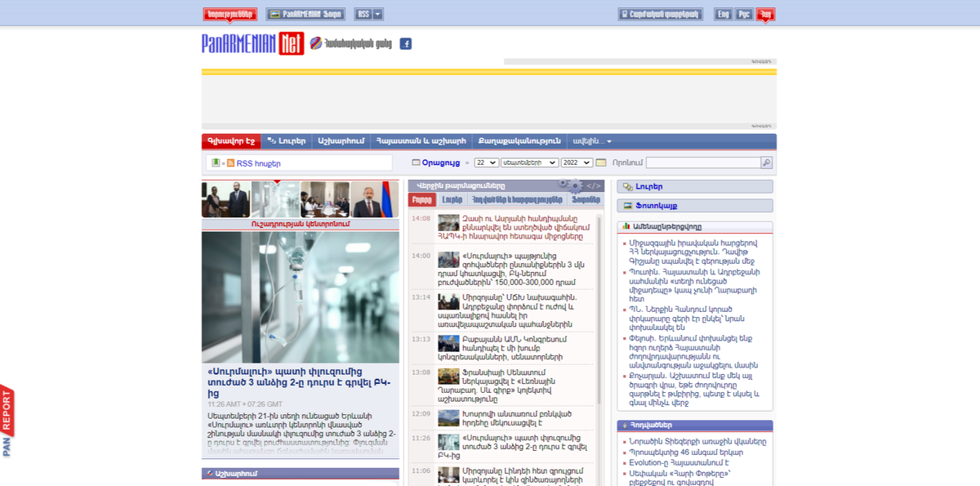Screen dimensions: 980x486
Task: Click the Օրացույց calendar link
Action: click(x=441, y=163)
